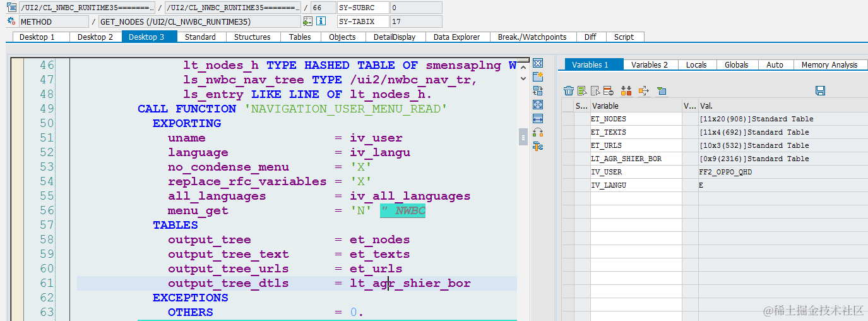Switch to Globals tab

pos(737,64)
